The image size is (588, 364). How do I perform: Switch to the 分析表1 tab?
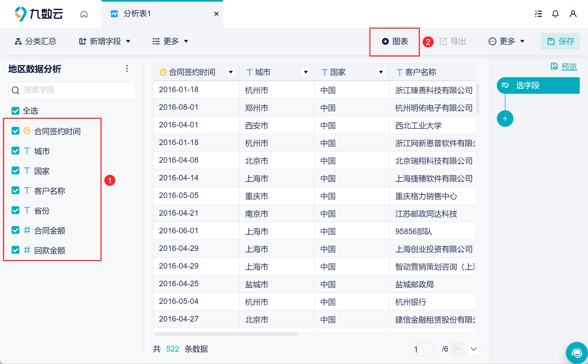point(137,14)
